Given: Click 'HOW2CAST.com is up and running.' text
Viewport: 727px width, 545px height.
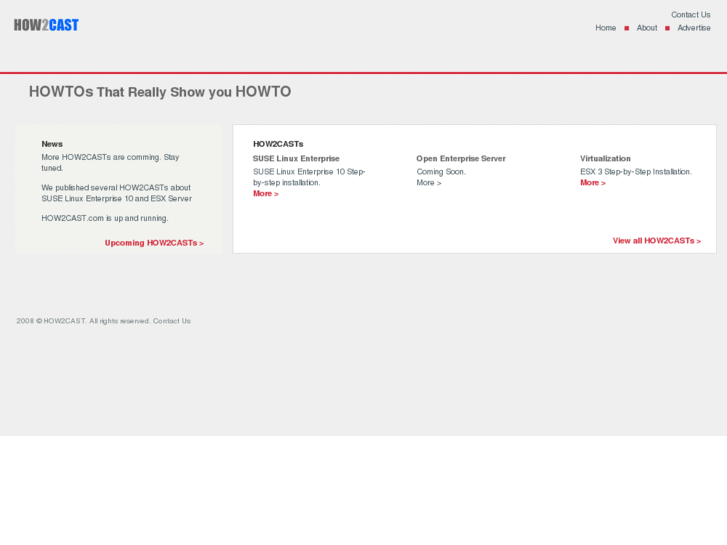Looking at the screenshot, I should click(105, 218).
